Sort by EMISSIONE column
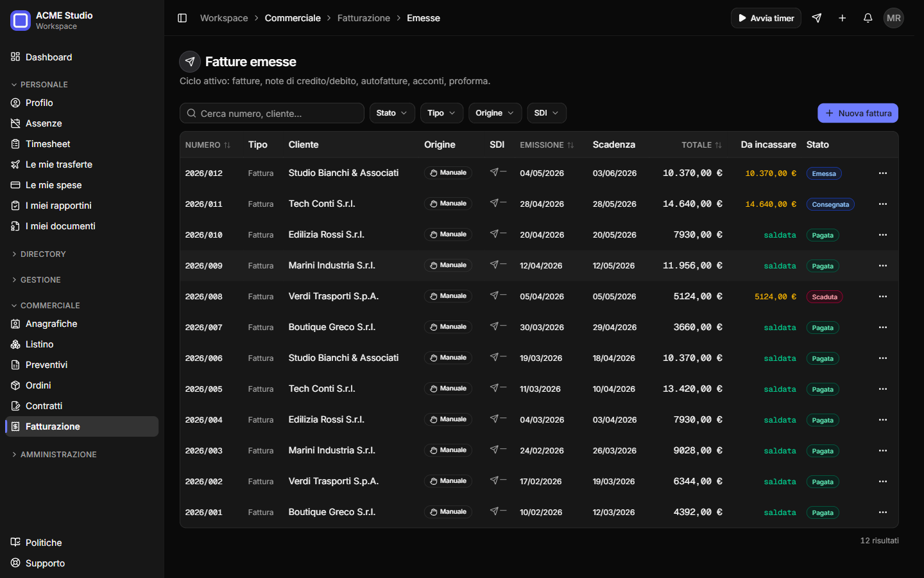This screenshot has width=924, height=578. (x=547, y=145)
